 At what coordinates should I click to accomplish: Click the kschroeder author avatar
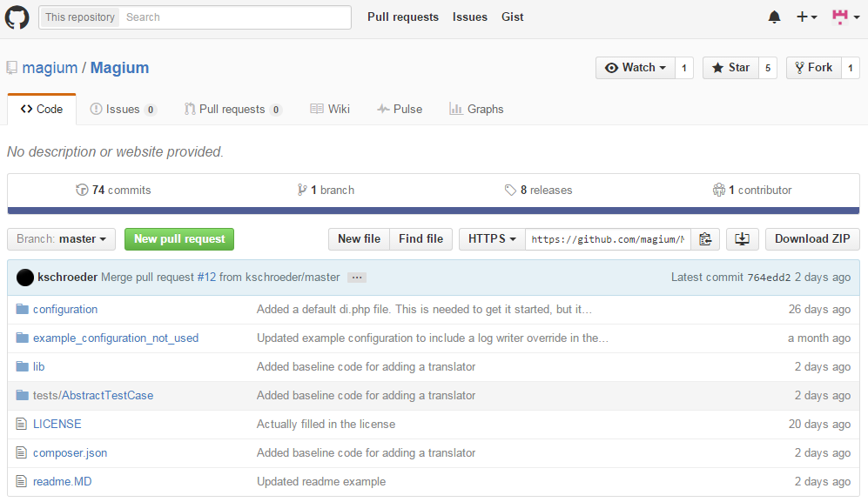tap(25, 278)
